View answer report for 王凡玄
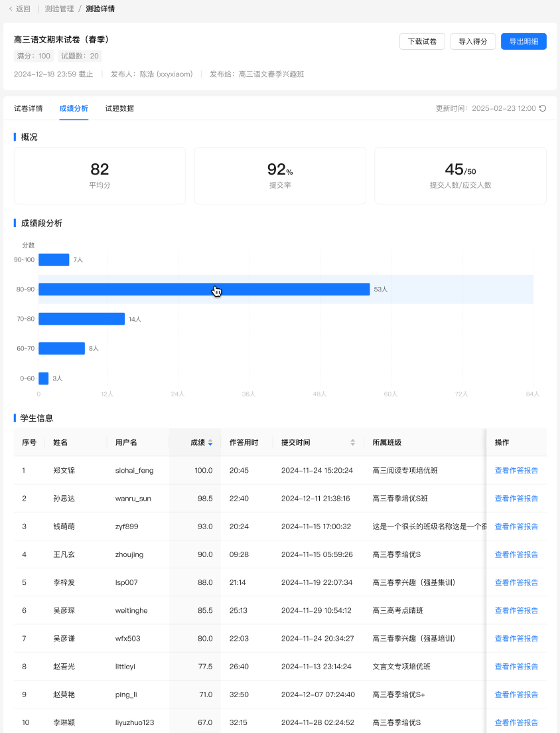The width and height of the screenshot is (560, 733). tap(516, 554)
